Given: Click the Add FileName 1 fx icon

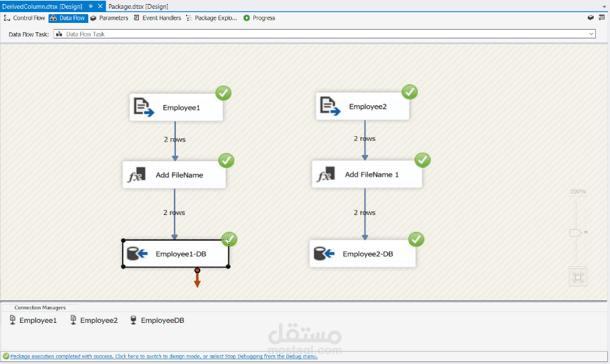Looking at the screenshot, I should [326, 174].
